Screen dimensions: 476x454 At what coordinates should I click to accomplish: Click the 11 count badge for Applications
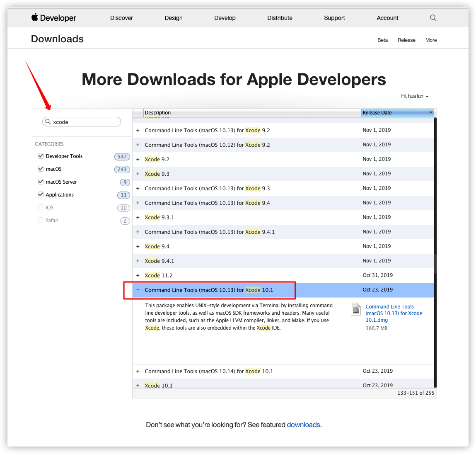123,195
